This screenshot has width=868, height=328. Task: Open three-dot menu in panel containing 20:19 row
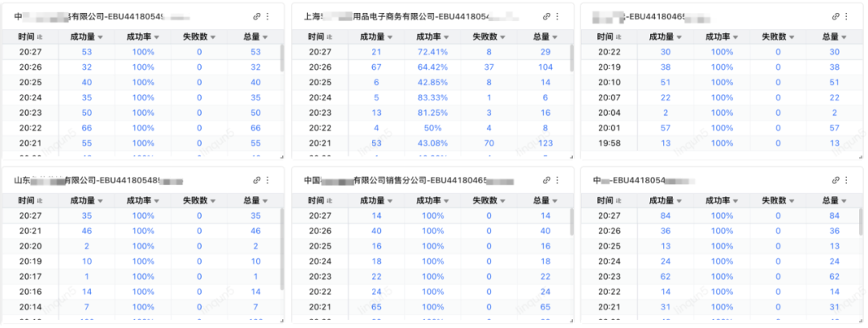tap(846, 17)
